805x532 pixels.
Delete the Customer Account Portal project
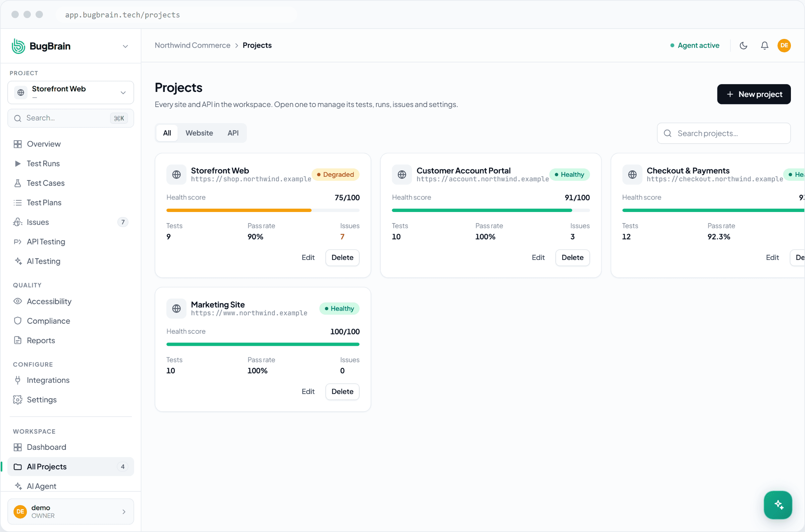[572, 258]
